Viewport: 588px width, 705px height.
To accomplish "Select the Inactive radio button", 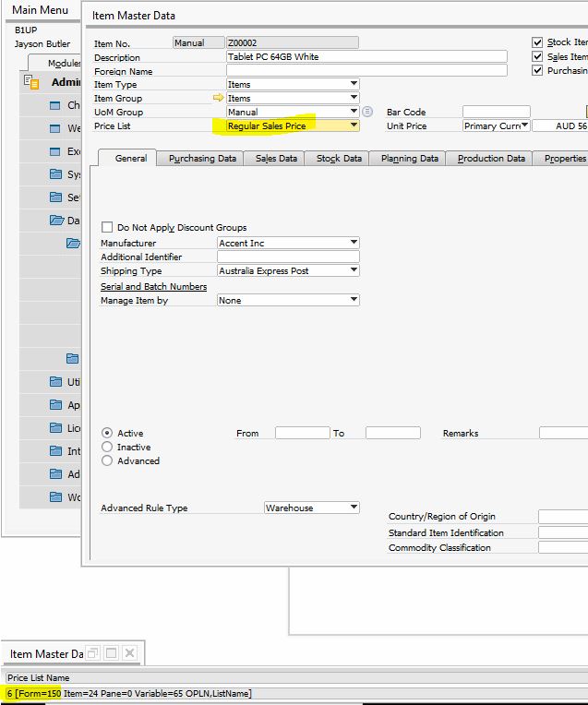I will (107, 447).
